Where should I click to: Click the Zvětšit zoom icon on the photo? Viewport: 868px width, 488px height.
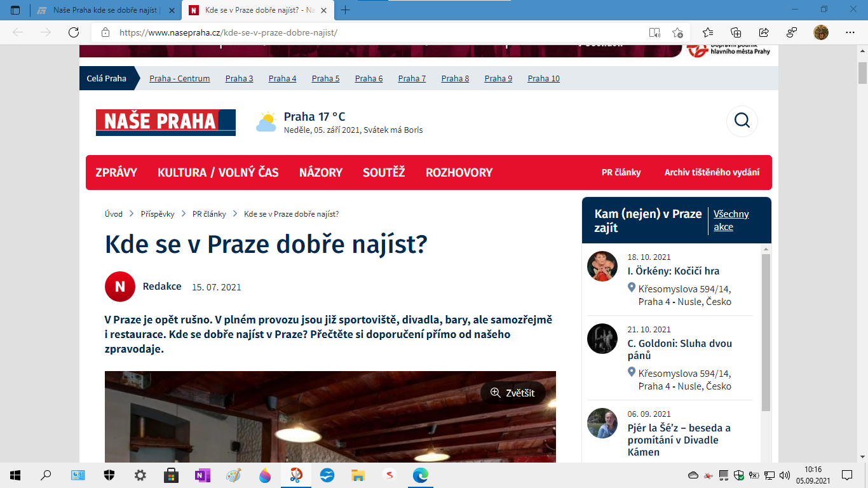click(495, 393)
